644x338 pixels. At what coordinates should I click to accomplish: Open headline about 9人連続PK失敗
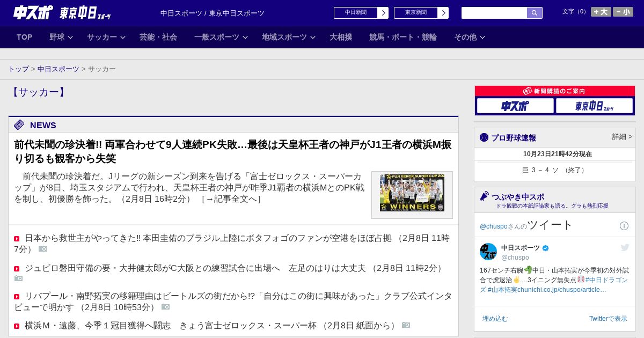pyautogui.click(x=233, y=151)
